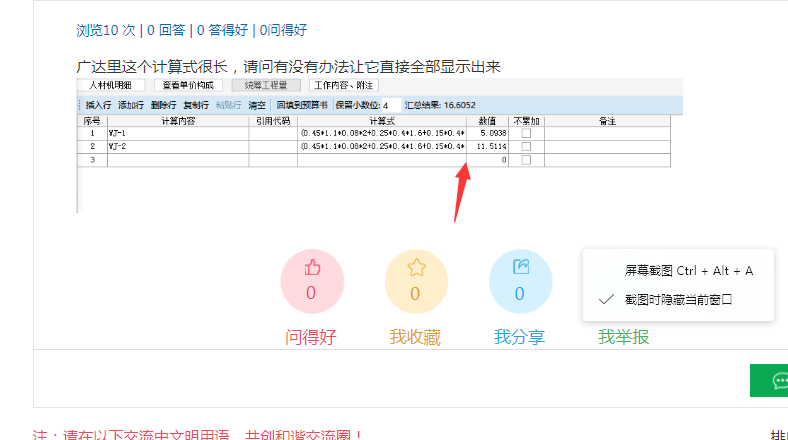
Task: Click the 0 回答 text
Action: pos(166,30)
